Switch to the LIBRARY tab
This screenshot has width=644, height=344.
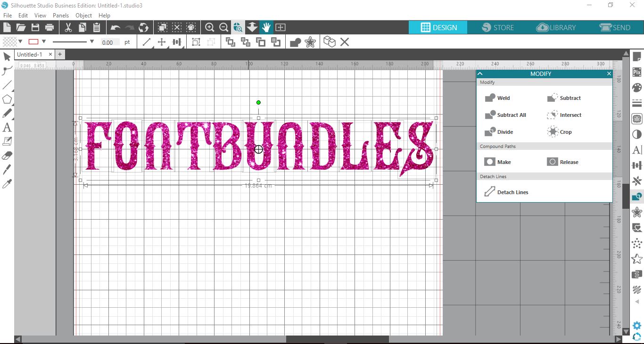[556, 27]
